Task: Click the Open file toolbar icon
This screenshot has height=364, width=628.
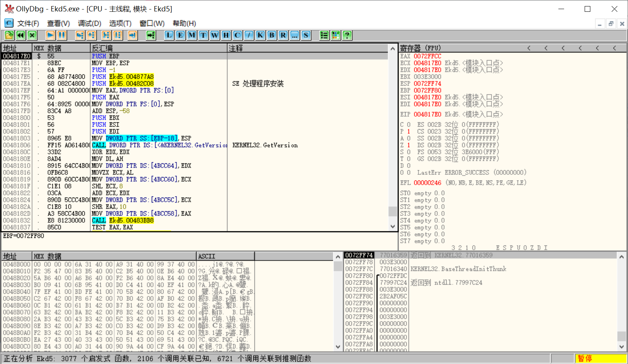Action: (x=9, y=35)
